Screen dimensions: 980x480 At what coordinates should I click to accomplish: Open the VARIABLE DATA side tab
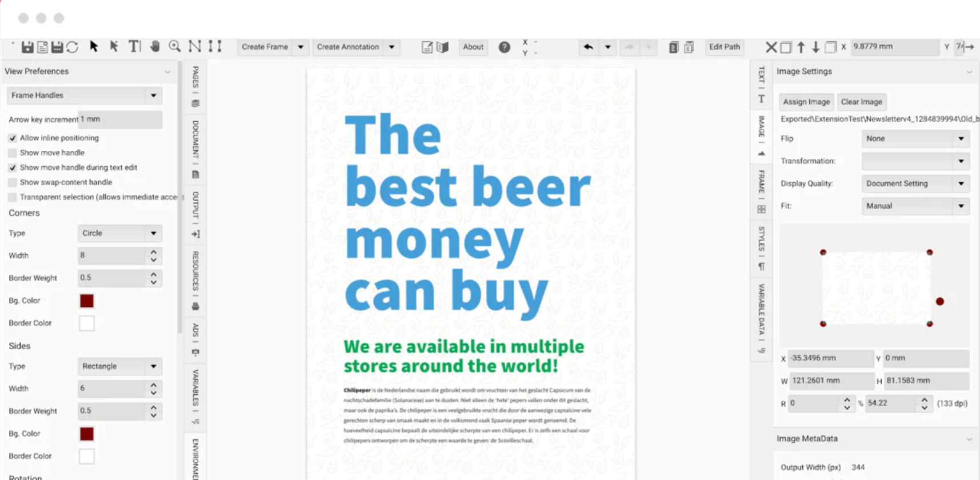click(761, 319)
